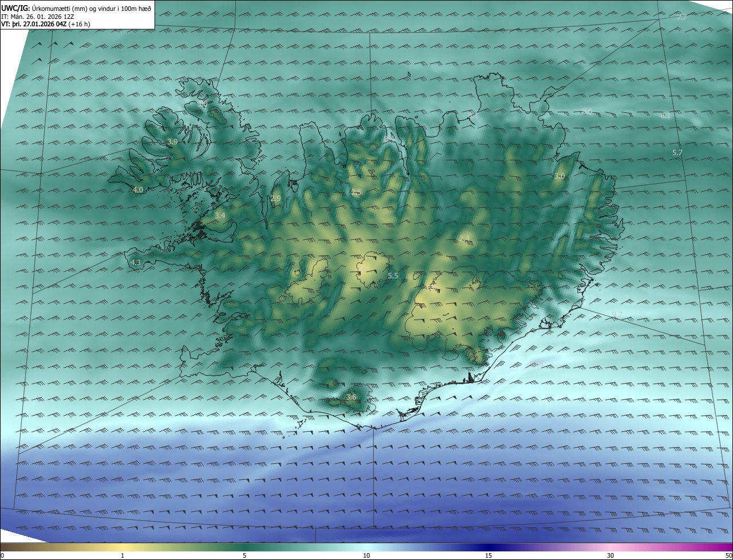Click the 7.7 value in the top-right corner
Screen dimensions: 733x560
(x=682, y=18)
